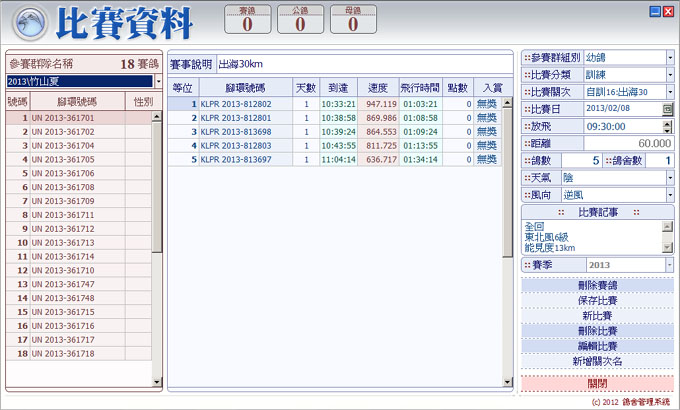Click the 刪除賽鴿 button
680x410 pixels.
(x=597, y=285)
